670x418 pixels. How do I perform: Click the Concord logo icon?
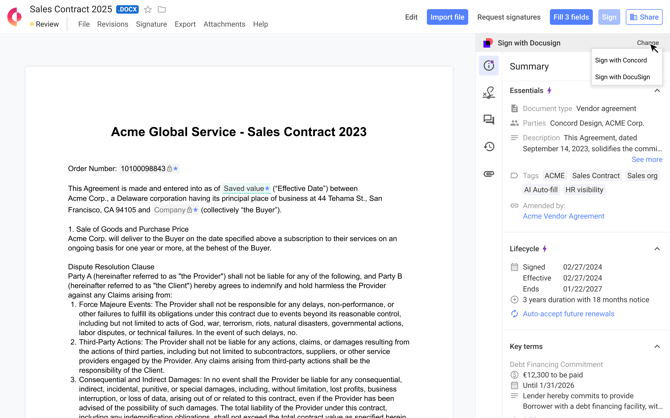14,17
